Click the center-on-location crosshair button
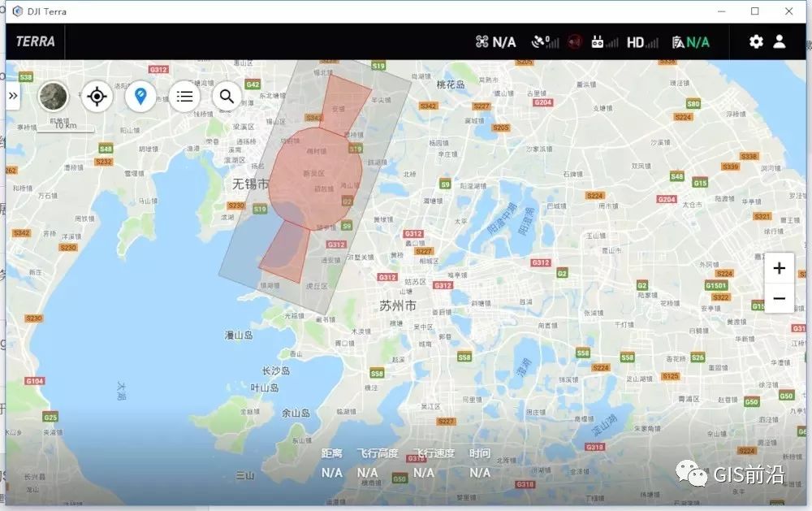This screenshot has width=812, height=511. (97, 96)
